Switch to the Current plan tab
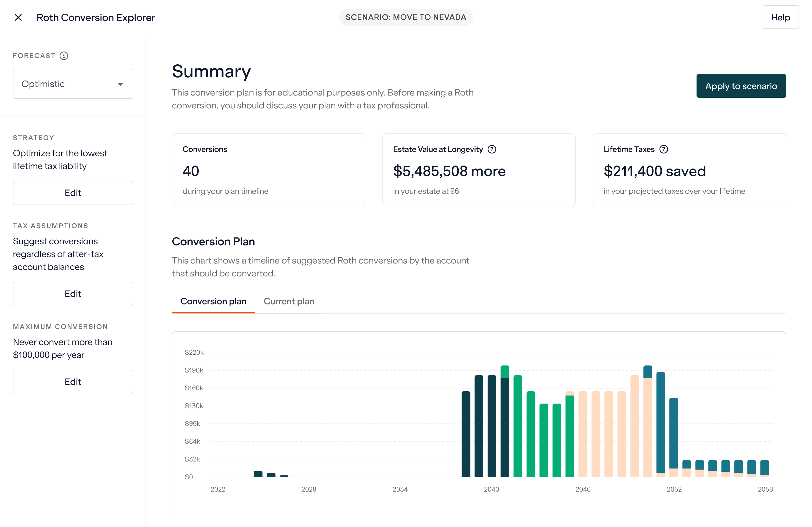 289,301
